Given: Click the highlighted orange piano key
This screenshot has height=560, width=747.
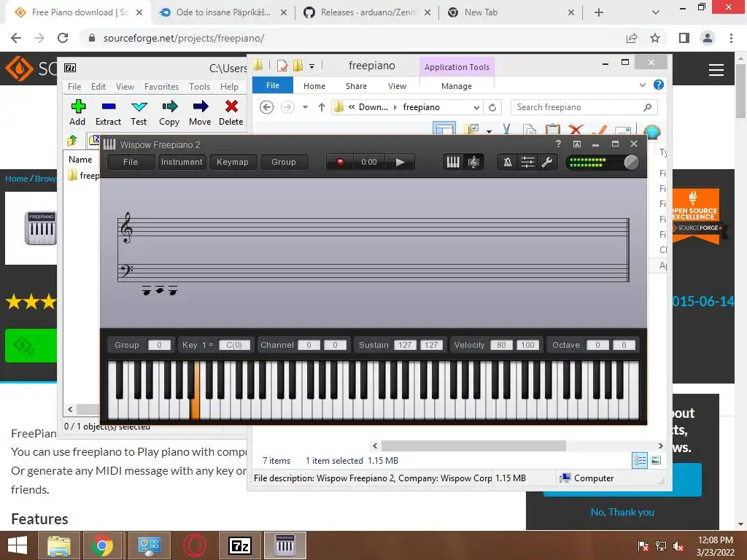Looking at the screenshot, I should 195,408.
